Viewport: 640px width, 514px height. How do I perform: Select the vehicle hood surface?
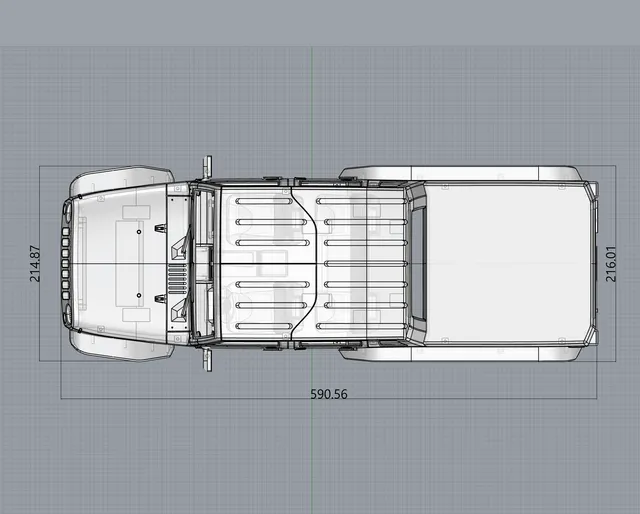[x=120, y=263]
